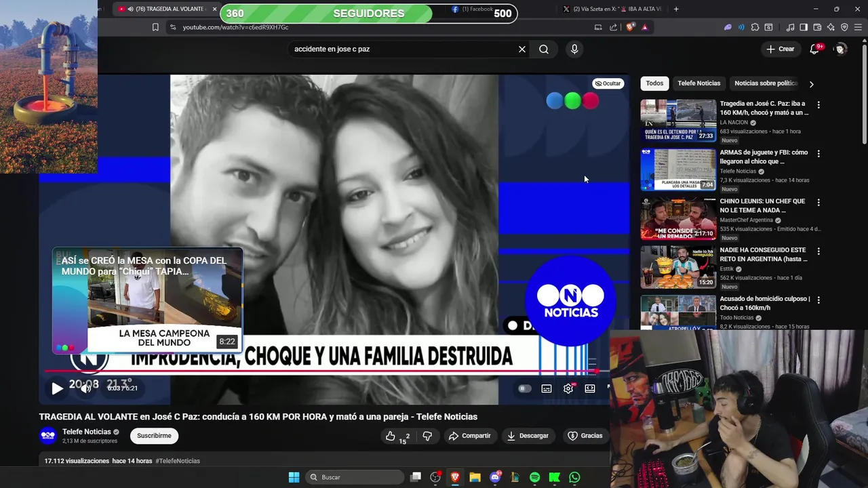Show more filter chips with right arrow

coord(811,84)
